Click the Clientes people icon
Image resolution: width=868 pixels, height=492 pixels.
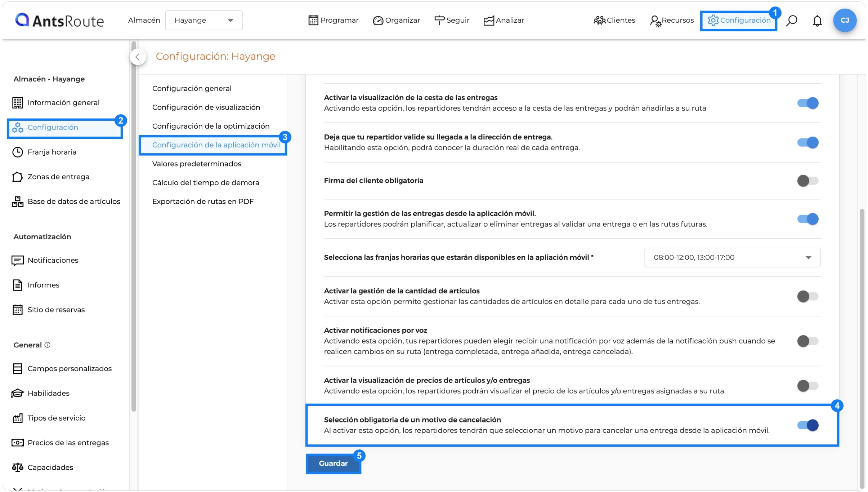(599, 21)
